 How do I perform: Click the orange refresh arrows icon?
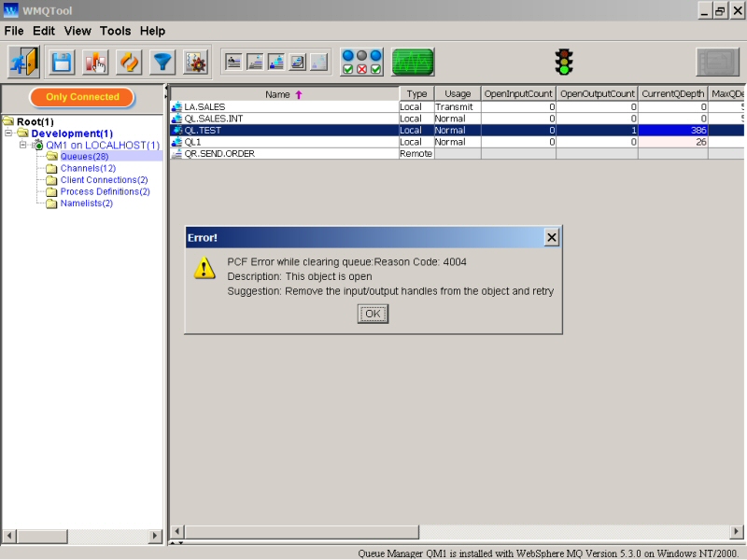129,62
